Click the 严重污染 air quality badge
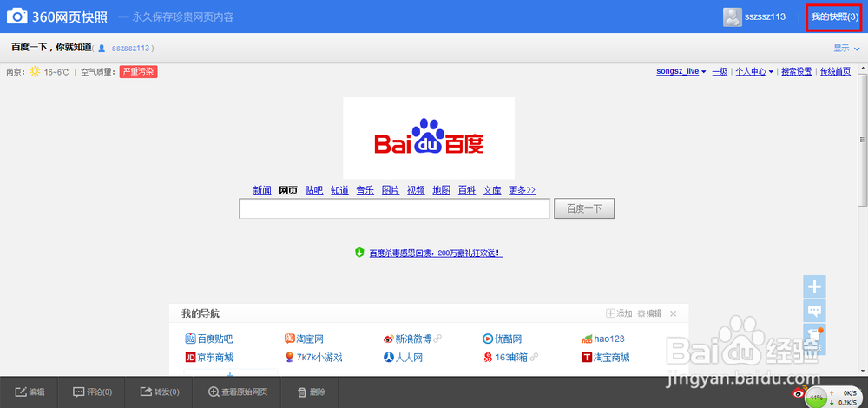This screenshot has height=408, width=868. click(138, 71)
